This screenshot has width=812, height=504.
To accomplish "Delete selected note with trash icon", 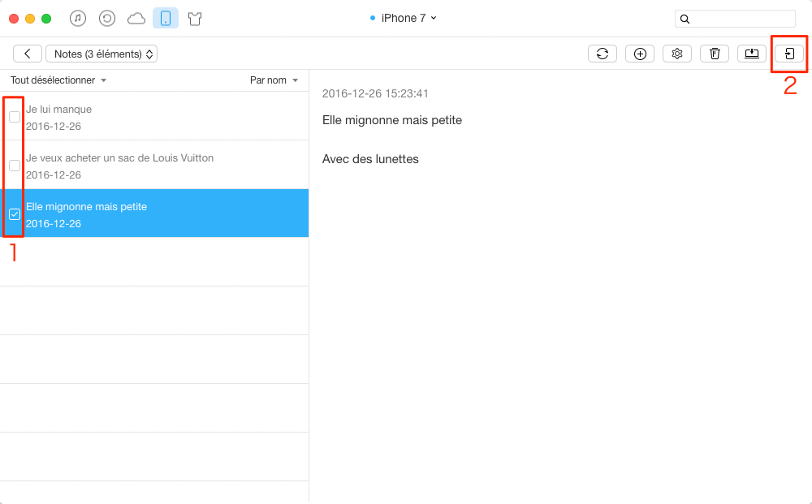I will point(715,54).
